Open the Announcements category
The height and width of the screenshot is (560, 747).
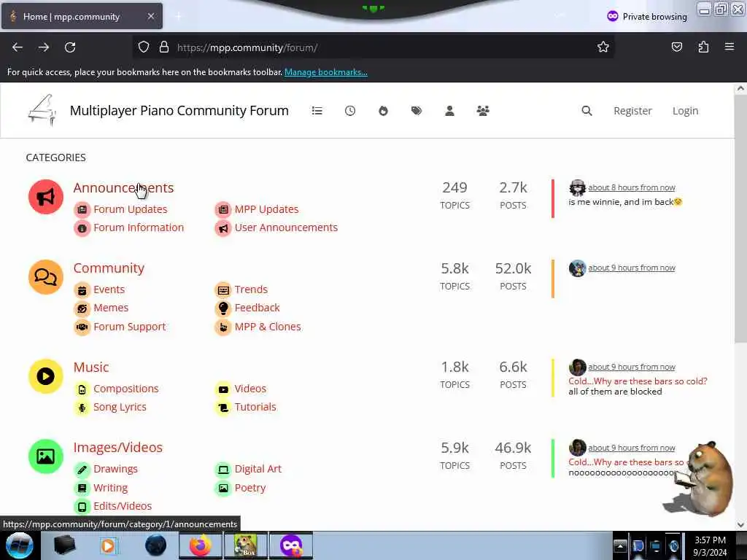(x=123, y=187)
